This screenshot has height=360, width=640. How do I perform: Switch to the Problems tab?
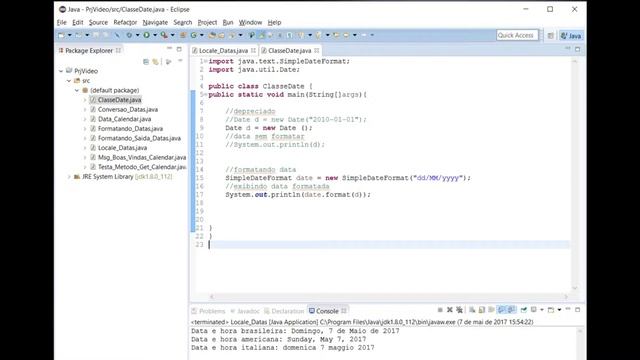pyautogui.click(x=208, y=311)
